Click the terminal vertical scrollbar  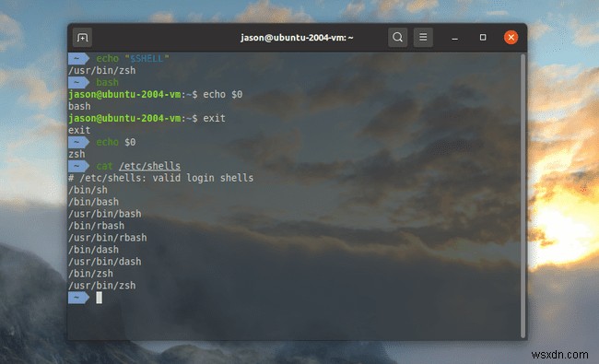click(x=523, y=195)
